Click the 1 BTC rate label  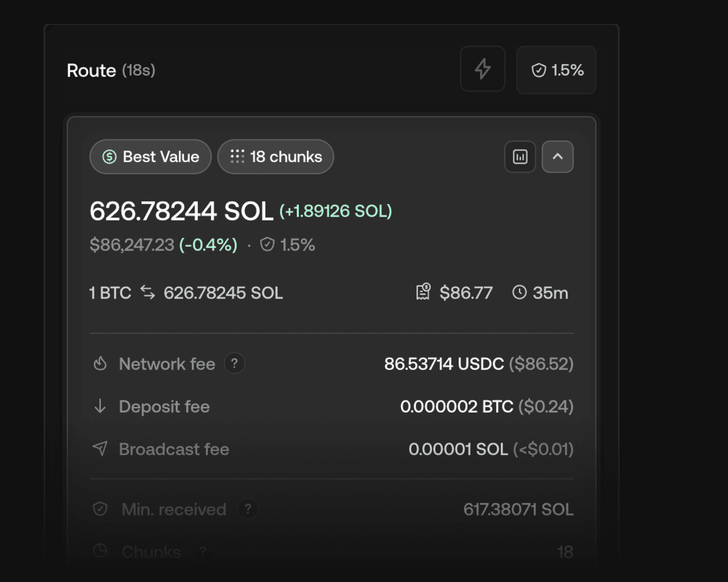pos(110,293)
